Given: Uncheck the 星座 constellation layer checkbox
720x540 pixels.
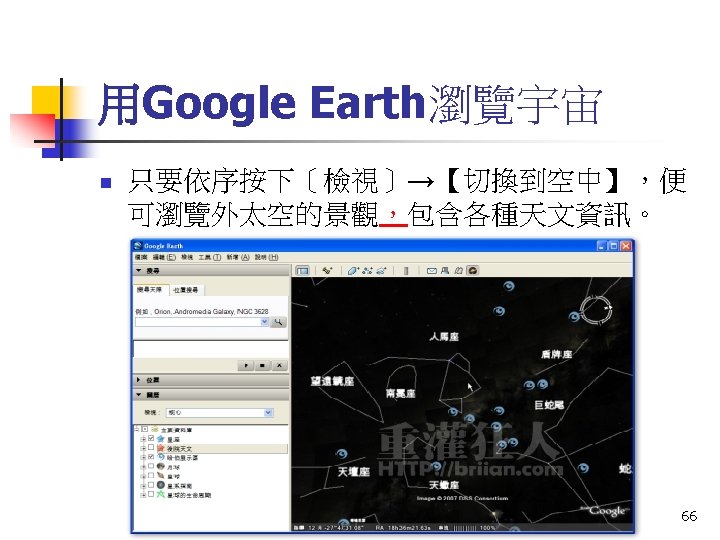Looking at the screenshot, I should pyautogui.click(x=151, y=439).
